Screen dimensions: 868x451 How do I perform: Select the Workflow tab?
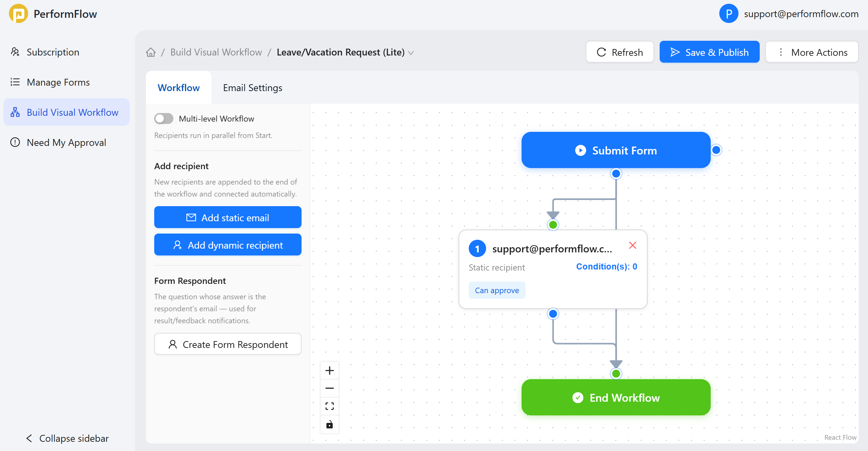(179, 88)
